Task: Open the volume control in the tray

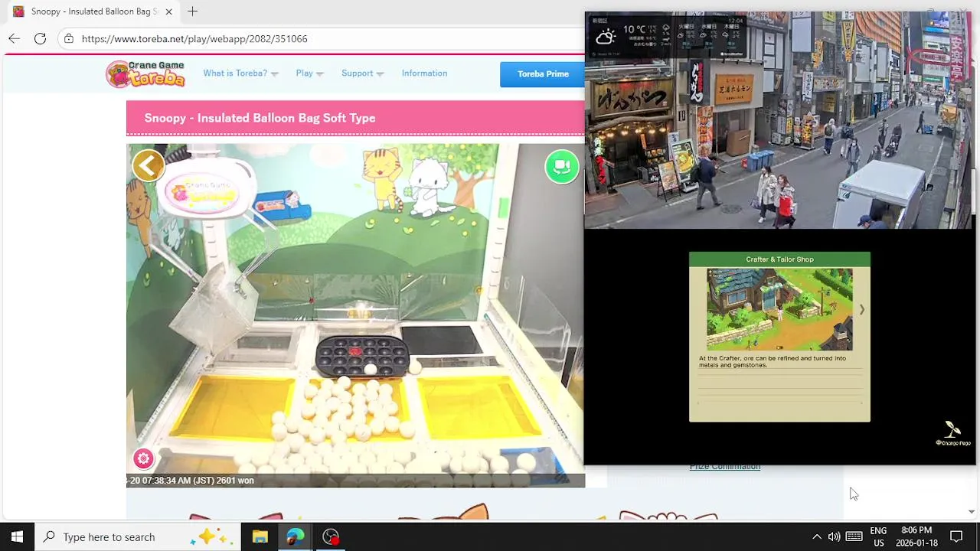Action: pos(834,536)
